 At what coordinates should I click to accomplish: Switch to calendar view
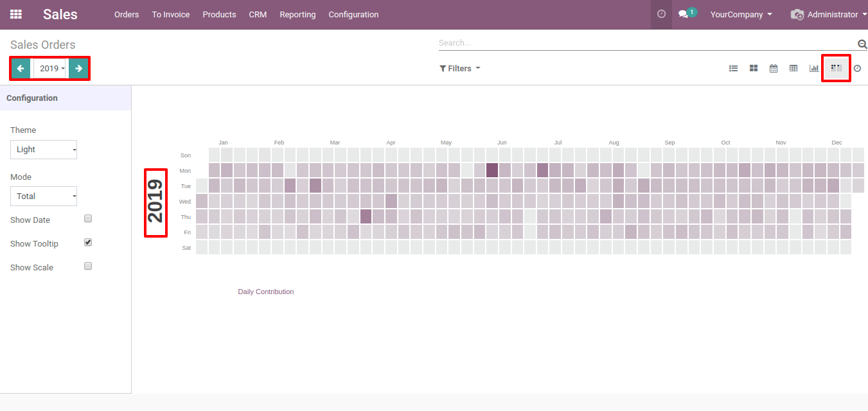point(774,68)
